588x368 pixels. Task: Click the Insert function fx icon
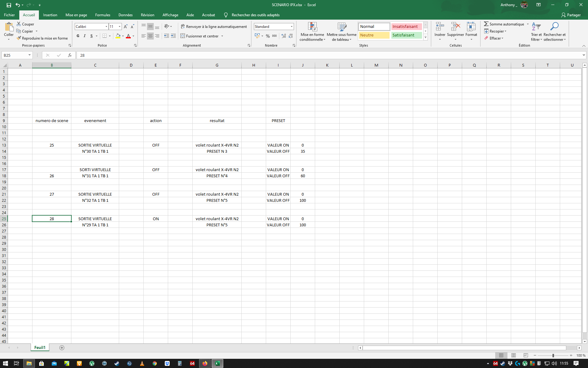tap(70, 55)
